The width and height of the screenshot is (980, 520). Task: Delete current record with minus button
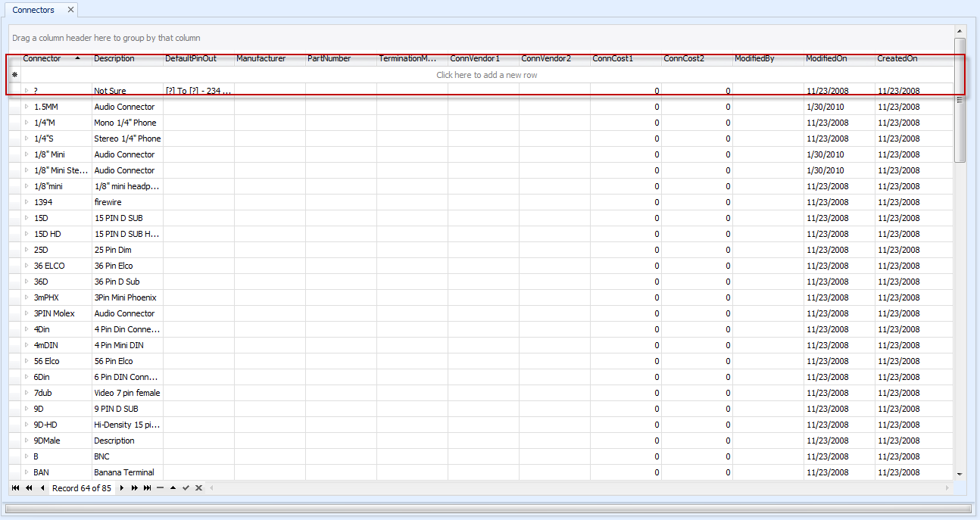coord(160,488)
